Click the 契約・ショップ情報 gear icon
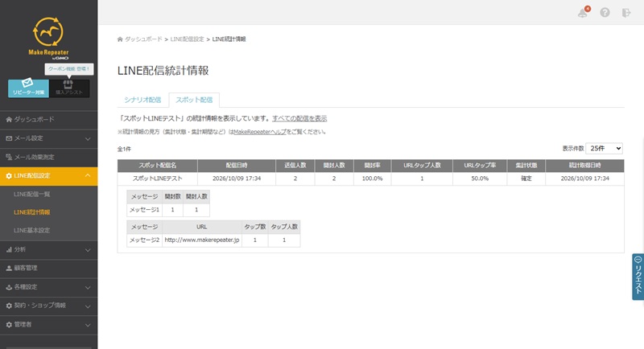The width and height of the screenshot is (644, 349). pos(9,306)
